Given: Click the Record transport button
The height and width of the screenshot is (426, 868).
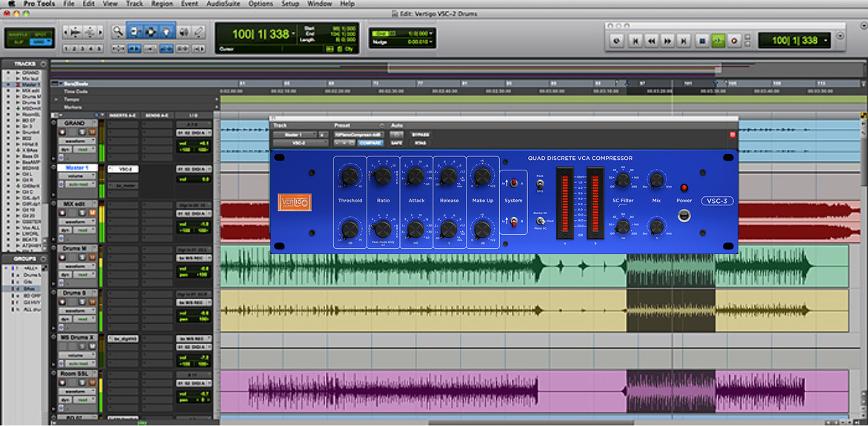Looking at the screenshot, I should (735, 41).
